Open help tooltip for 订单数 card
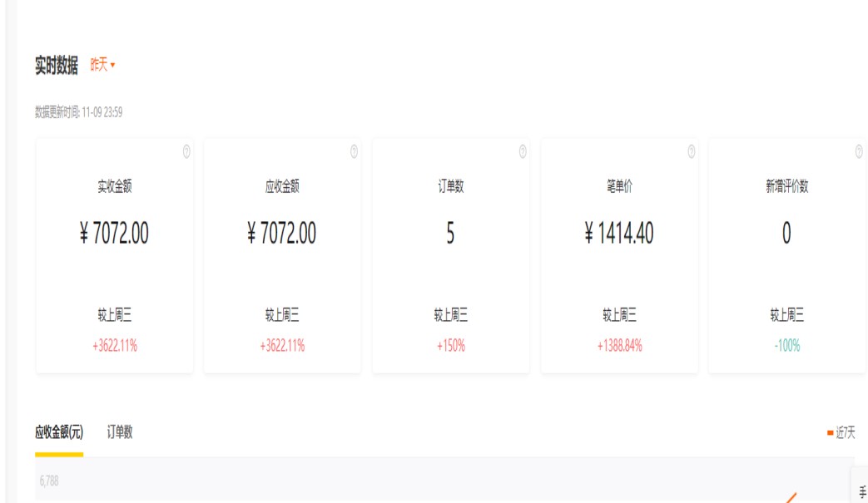Screen dimensions: 868x503 (x=523, y=151)
